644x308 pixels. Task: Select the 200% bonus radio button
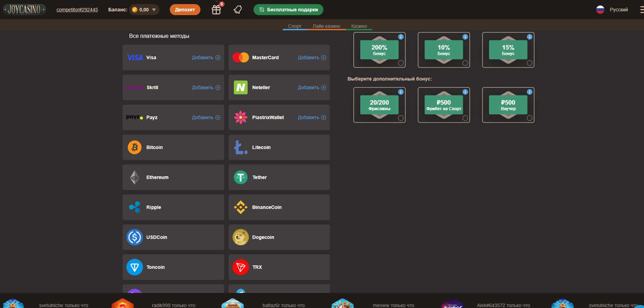[401, 63]
